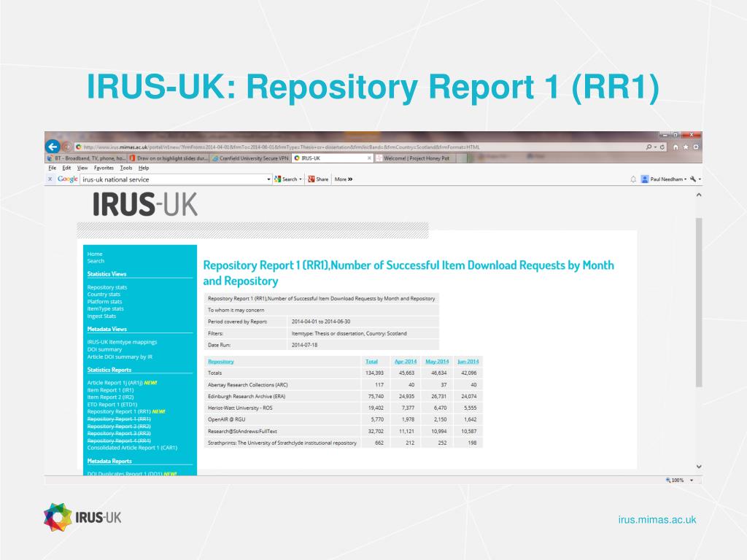Open the browser Home icon

pos(676,147)
